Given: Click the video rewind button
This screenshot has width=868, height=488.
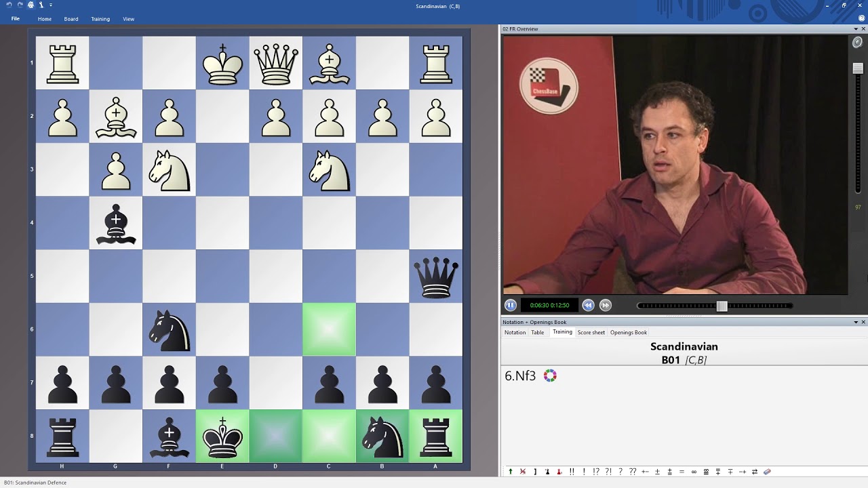Looking at the screenshot, I should (588, 306).
